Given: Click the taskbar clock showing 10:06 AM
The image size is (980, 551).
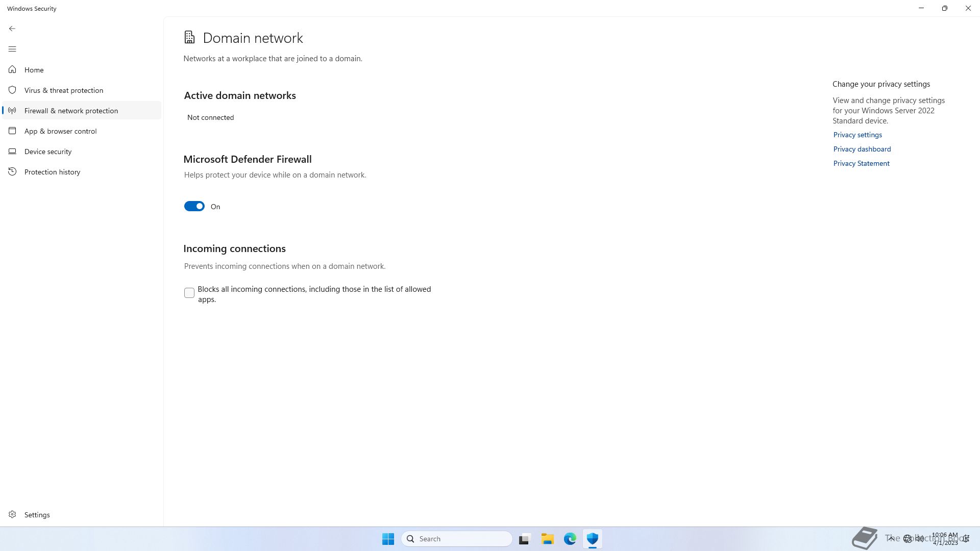Looking at the screenshot, I should pyautogui.click(x=945, y=539).
